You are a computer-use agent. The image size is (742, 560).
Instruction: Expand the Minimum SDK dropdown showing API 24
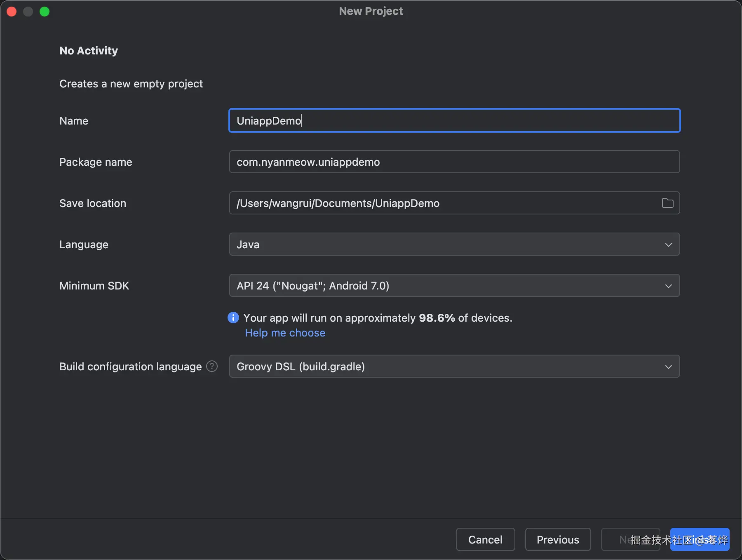click(454, 285)
